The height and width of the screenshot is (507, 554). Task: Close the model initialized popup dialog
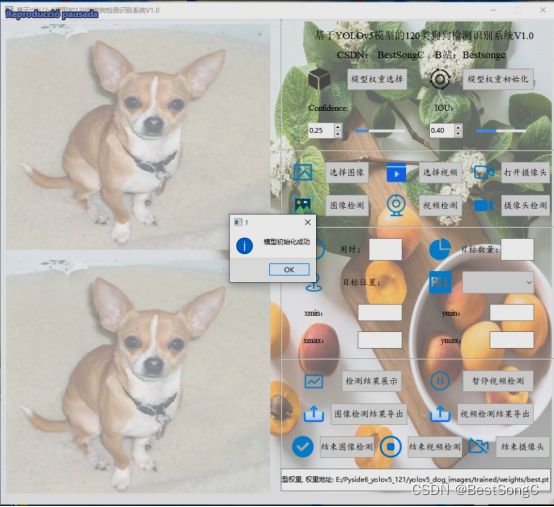307,222
